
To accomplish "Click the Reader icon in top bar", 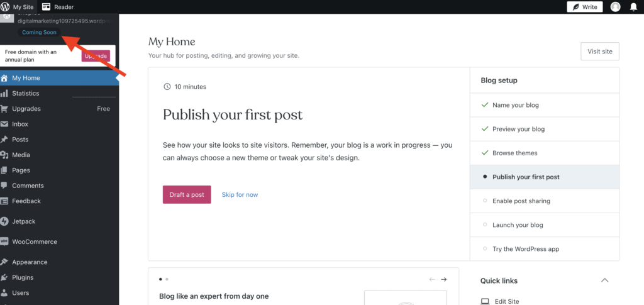I will point(47,6).
